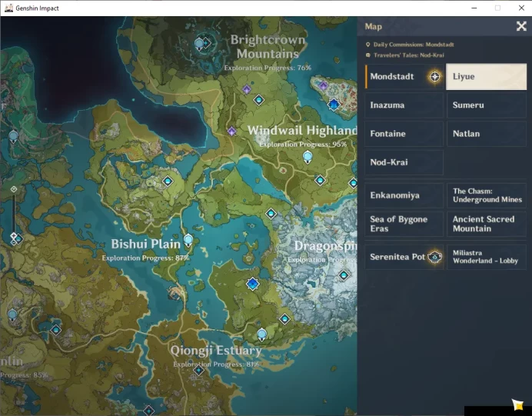This screenshot has width=532, height=416.
Task: Click the pin icon before Daily Commissions
Action: coord(367,45)
